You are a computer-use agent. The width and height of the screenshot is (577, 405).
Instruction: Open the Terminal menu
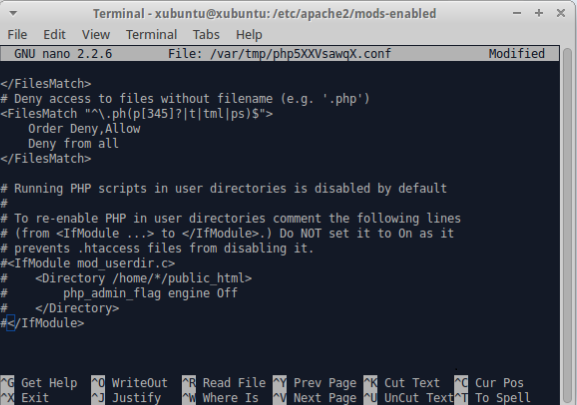click(151, 35)
